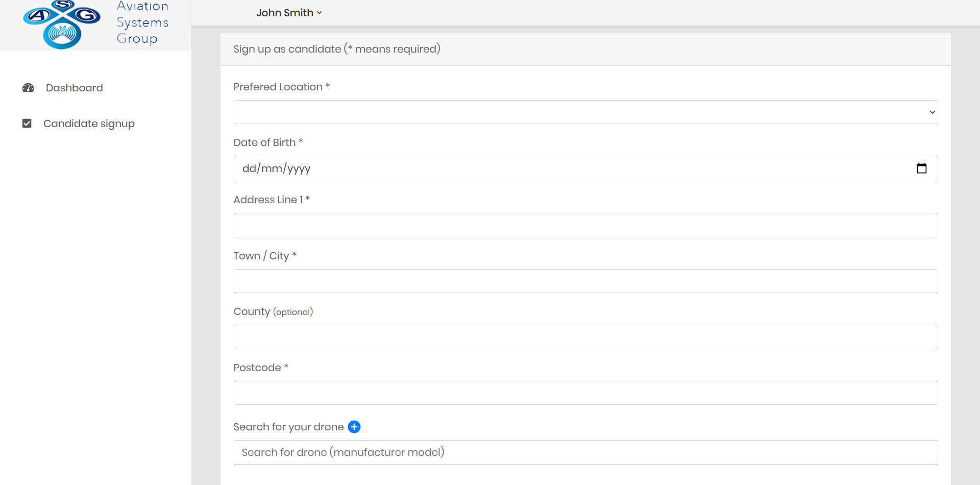Click into the Address Line 1 field
Screen dimensions: 980x485
click(x=585, y=225)
